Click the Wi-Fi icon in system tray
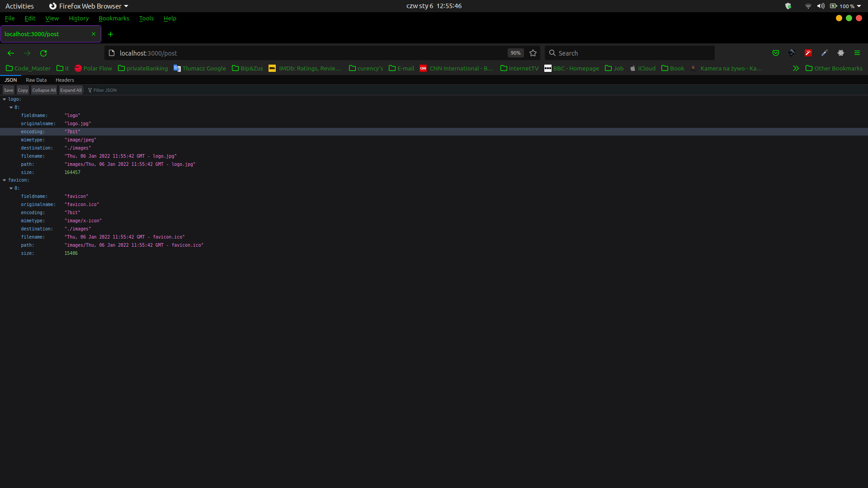Screen dimensions: 868x488 pos(808,6)
